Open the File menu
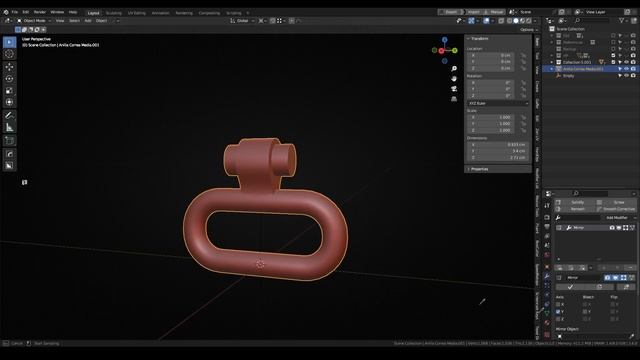Viewport: 640px width, 360px height. pyautogui.click(x=15, y=12)
